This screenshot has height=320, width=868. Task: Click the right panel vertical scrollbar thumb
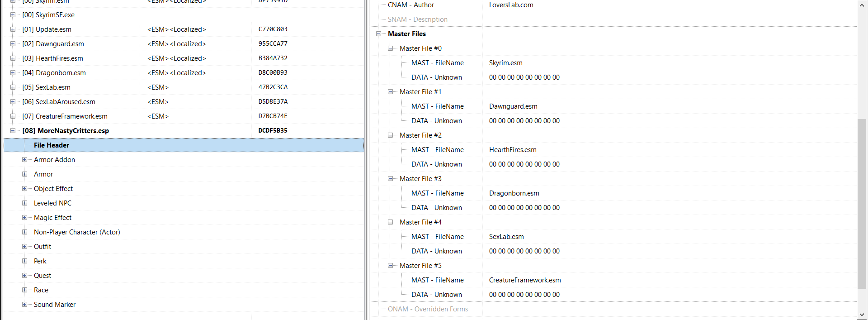click(x=862, y=203)
